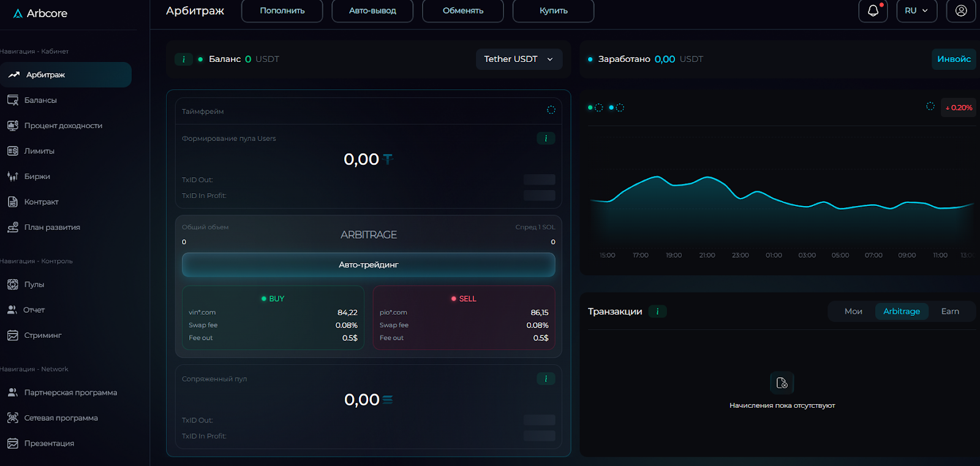Image resolution: width=980 pixels, height=466 pixels.
Task: Click the info icon beside Баланс
Action: coord(183,59)
